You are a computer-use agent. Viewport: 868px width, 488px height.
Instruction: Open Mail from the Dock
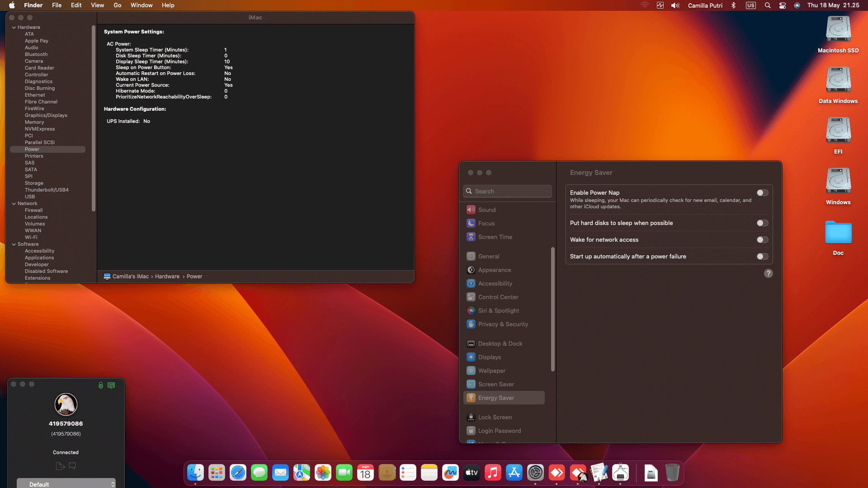pyautogui.click(x=280, y=473)
